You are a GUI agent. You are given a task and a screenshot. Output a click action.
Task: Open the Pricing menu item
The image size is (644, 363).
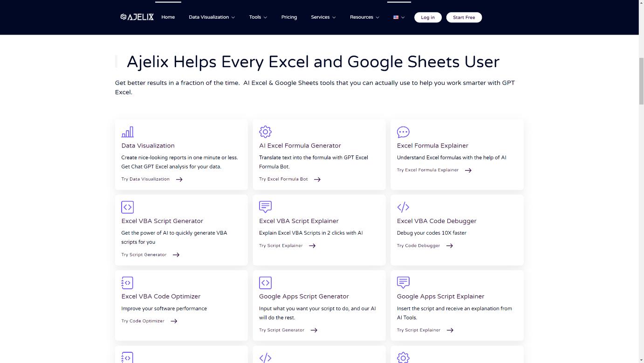289,17
